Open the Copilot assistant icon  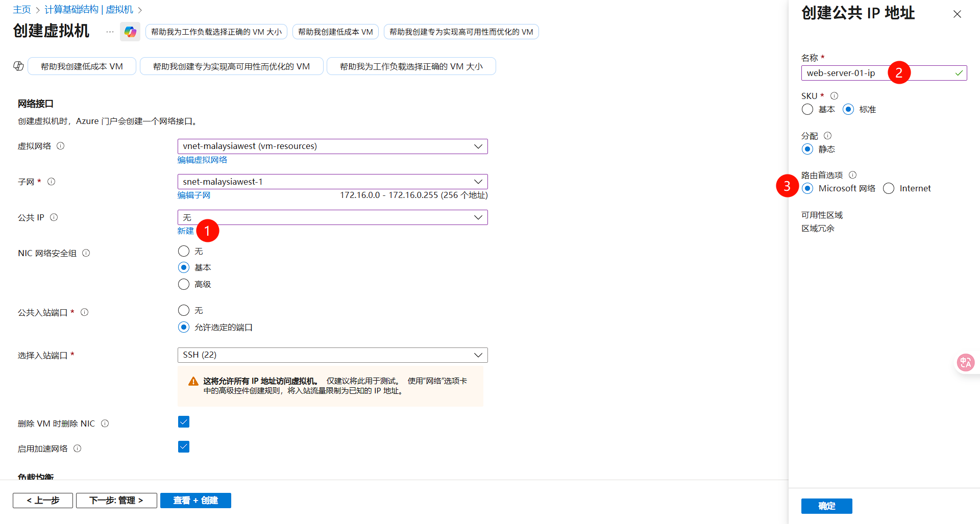tap(130, 32)
